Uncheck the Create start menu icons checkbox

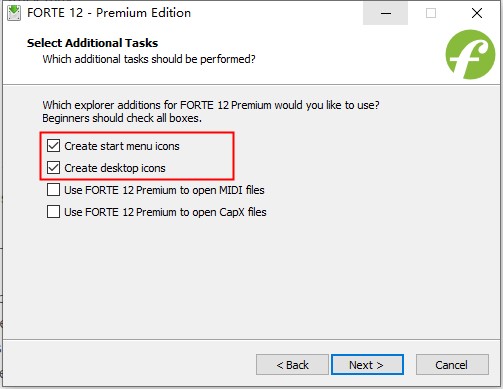click(53, 146)
